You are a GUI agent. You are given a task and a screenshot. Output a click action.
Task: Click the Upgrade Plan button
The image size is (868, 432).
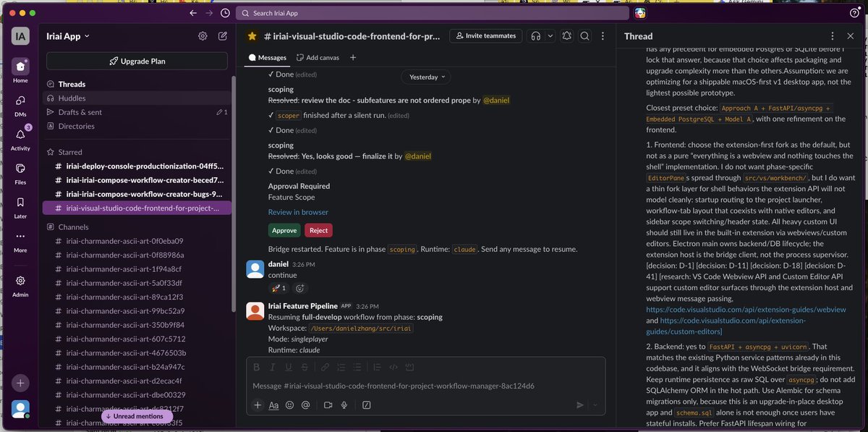pyautogui.click(x=137, y=61)
